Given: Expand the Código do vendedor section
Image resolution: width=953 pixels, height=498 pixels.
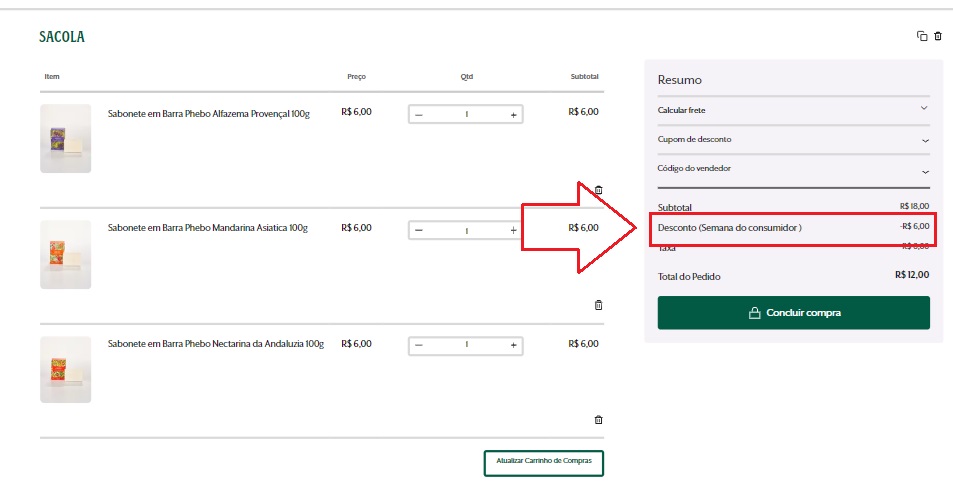Looking at the screenshot, I should click(x=793, y=169).
